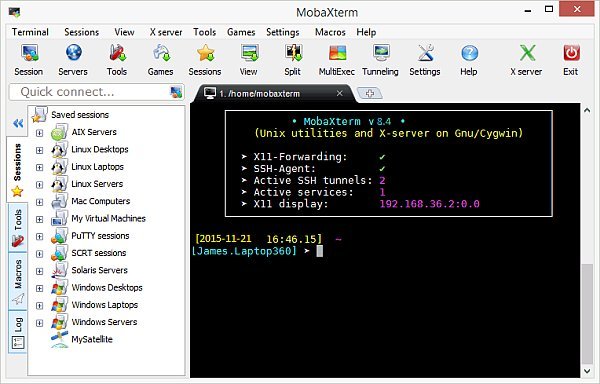Expand the Windows Servers tree node
The width and height of the screenshot is (600, 384).
coord(39,323)
